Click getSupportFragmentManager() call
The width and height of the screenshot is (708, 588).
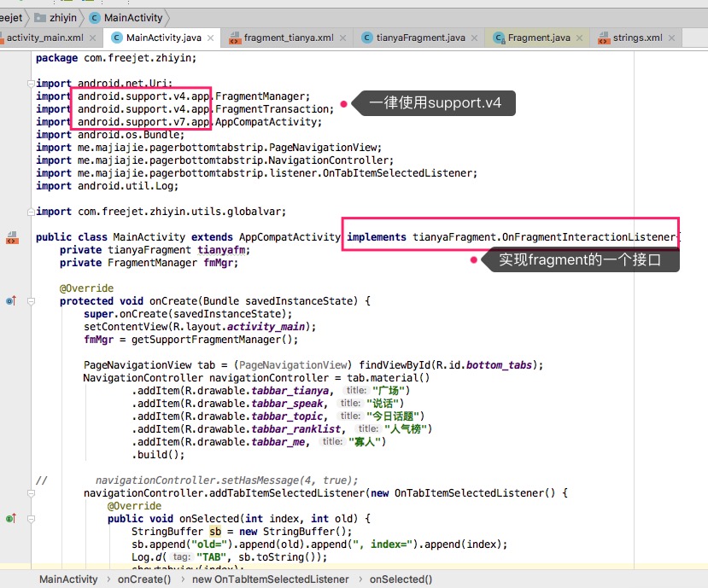[212, 340]
